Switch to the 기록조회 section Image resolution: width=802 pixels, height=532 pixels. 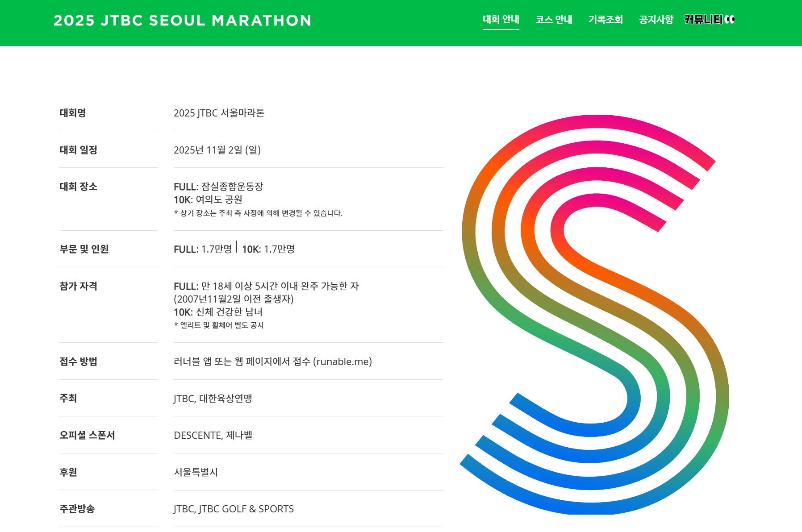click(x=606, y=19)
